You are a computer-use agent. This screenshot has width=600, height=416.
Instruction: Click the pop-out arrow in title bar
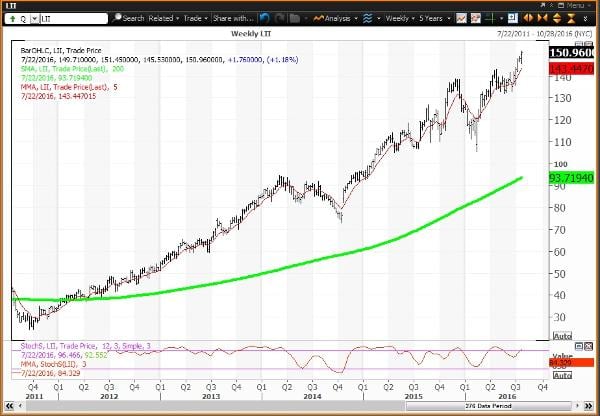click(x=543, y=5)
